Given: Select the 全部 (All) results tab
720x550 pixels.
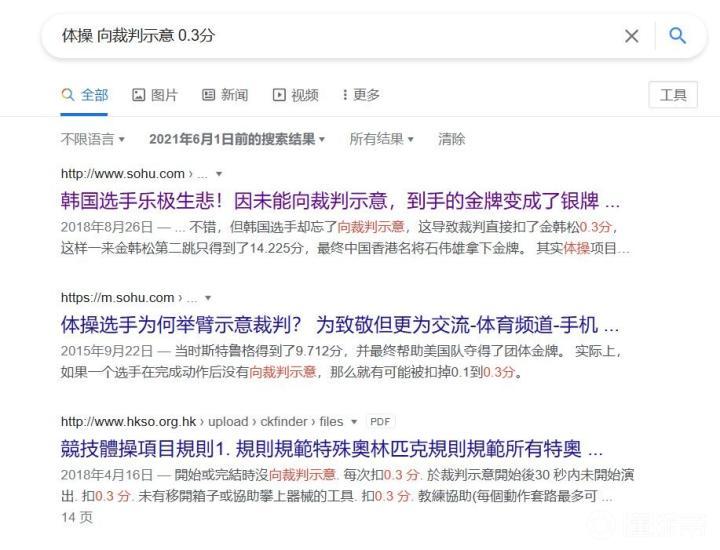Looking at the screenshot, I should [x=85, y=95].
